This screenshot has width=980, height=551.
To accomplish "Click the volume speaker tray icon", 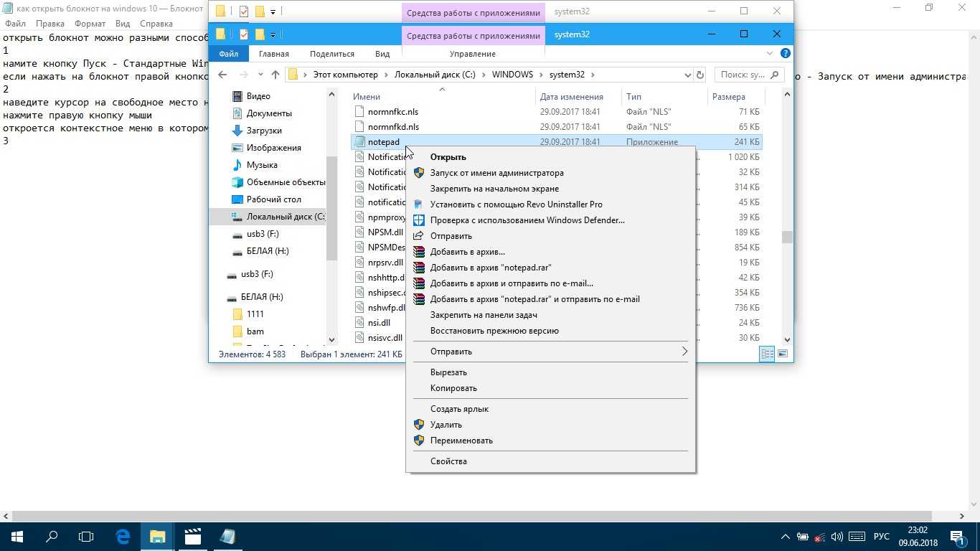I will tap(838, 537).
